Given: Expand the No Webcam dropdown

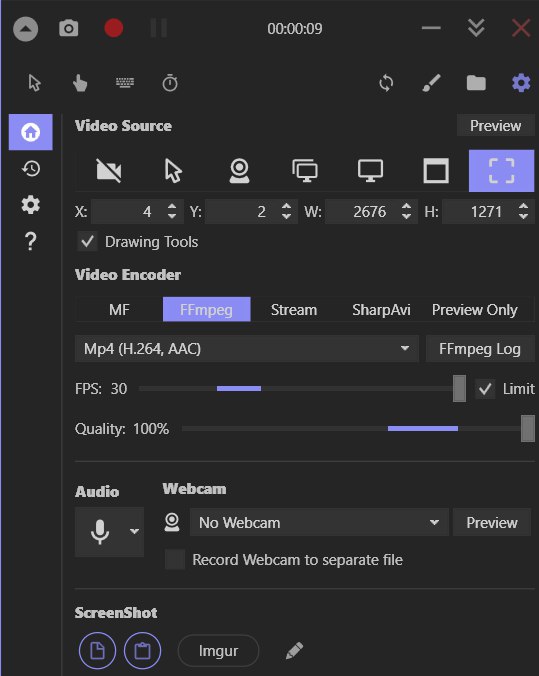Looking at the screenshot, I should (319, 523).
